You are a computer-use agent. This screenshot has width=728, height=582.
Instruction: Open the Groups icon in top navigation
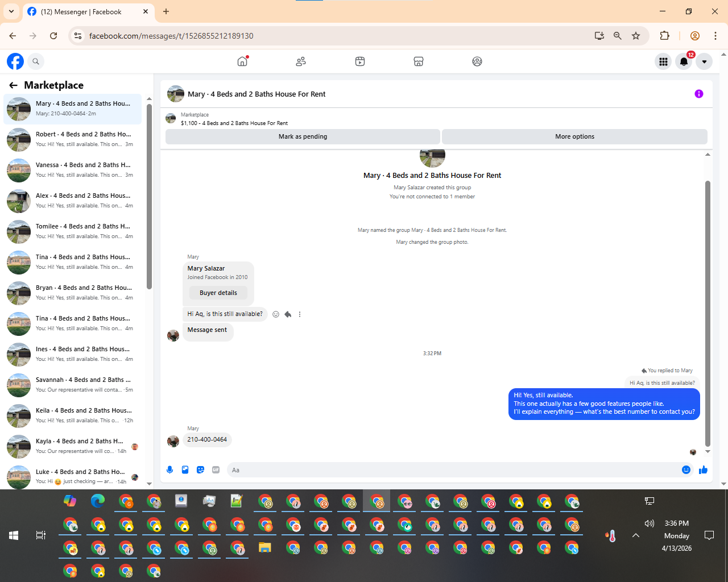pos(477,61)
